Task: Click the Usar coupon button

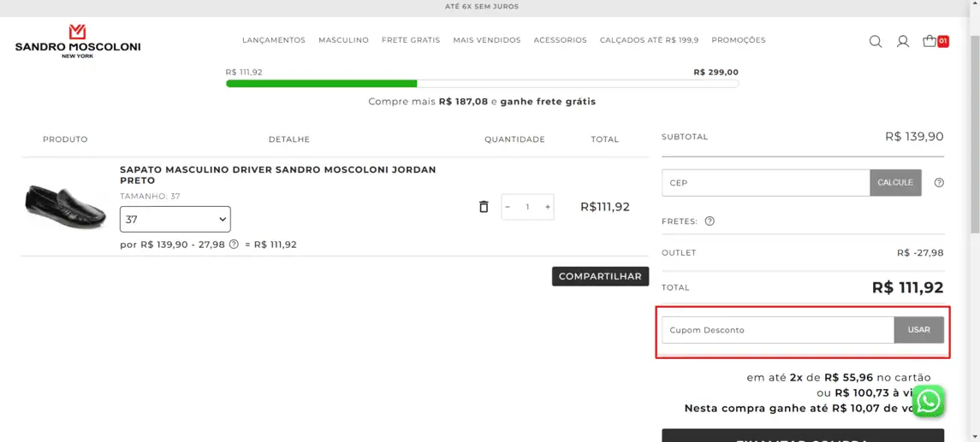Action: pyautogui.click(x=918, y=330)
